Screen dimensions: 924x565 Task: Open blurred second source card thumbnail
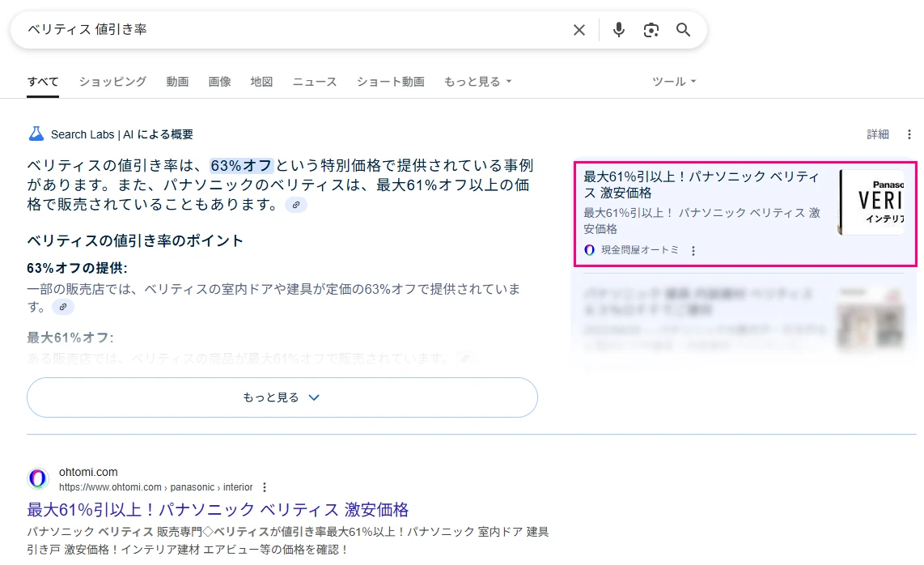[x=871, y=318]
